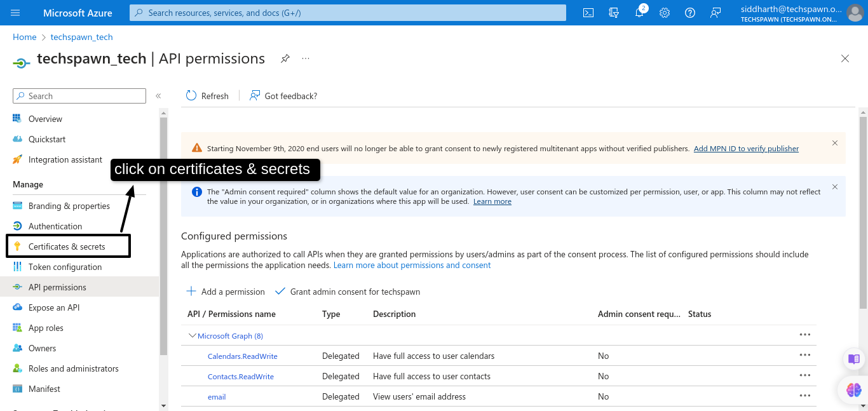Viewport: 868px width, 411px height.
Task: Open the notifications bell icon
Action: 639,13
